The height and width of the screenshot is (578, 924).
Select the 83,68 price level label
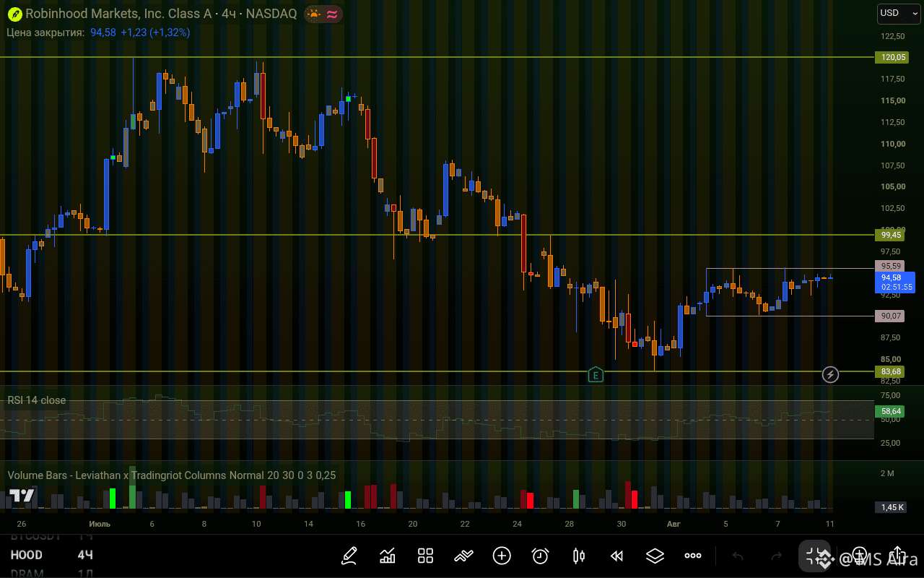tap(889, 371)
